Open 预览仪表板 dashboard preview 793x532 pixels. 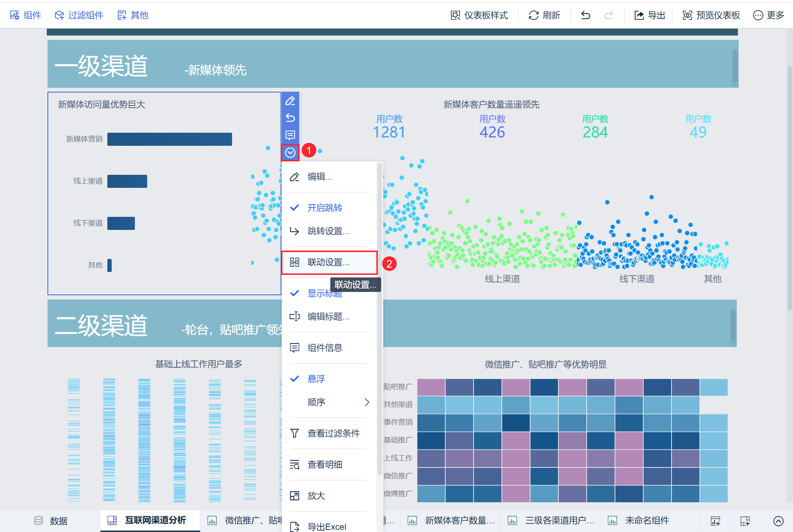(711, 15)
